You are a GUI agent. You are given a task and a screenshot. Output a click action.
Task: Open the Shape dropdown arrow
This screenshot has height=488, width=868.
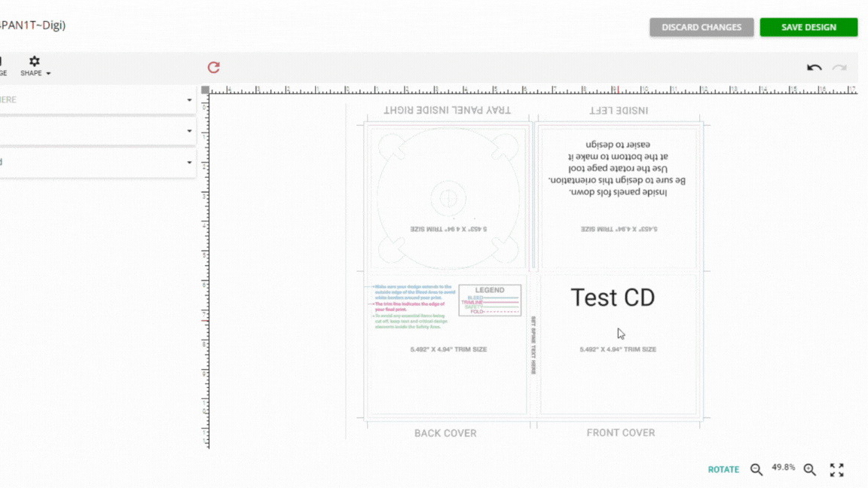(48, 74)
